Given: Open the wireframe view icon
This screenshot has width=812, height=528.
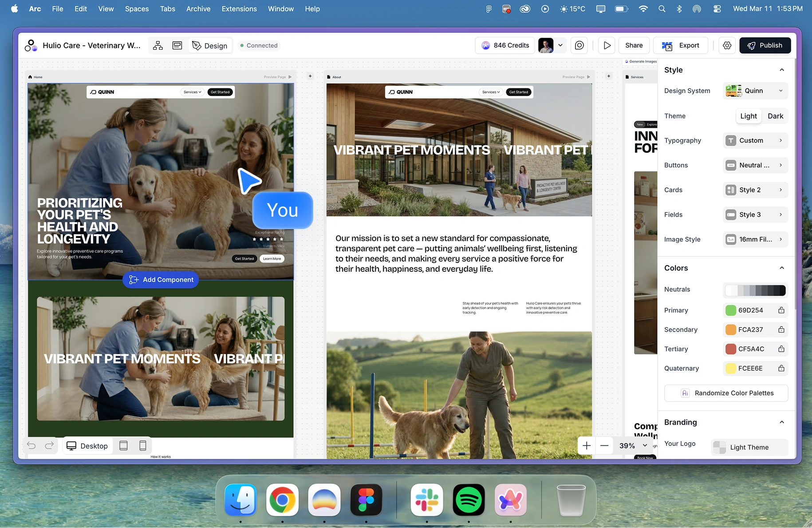Looking at the screenshot, I should tap(177, 45).
